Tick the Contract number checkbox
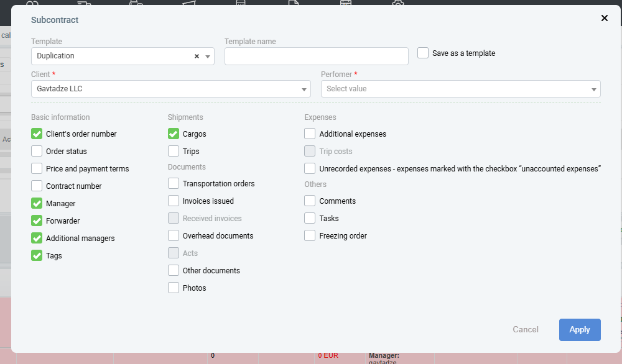622x364 pixels. point(37,186)
